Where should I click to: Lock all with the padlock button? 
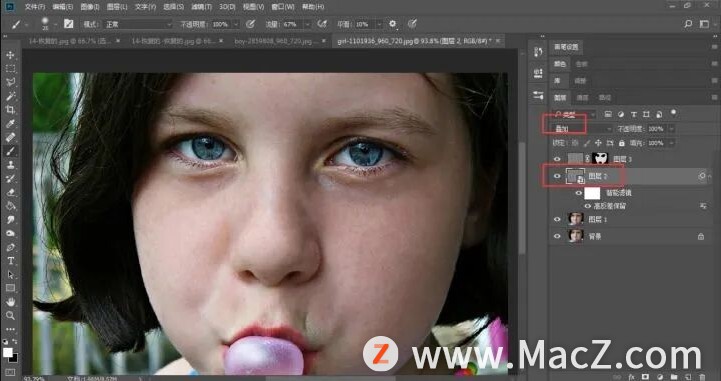coord(622,143)
